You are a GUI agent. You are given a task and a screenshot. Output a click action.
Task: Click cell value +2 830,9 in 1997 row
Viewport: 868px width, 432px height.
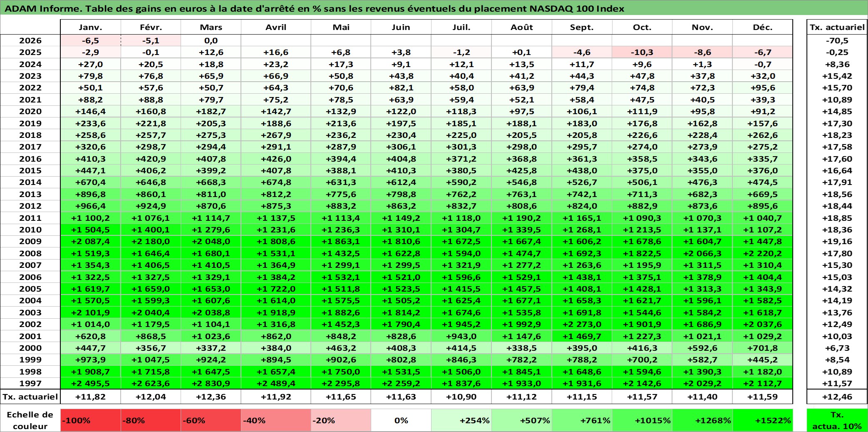211,383
